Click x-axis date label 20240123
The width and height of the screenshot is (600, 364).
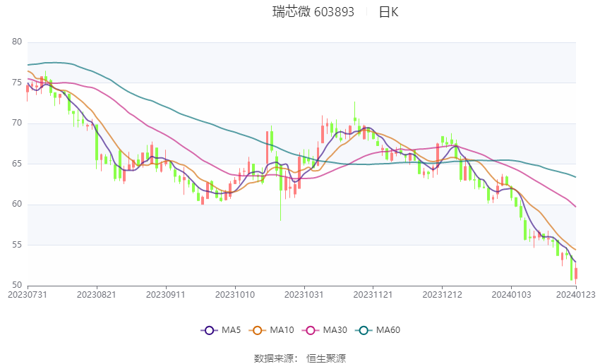576,295
